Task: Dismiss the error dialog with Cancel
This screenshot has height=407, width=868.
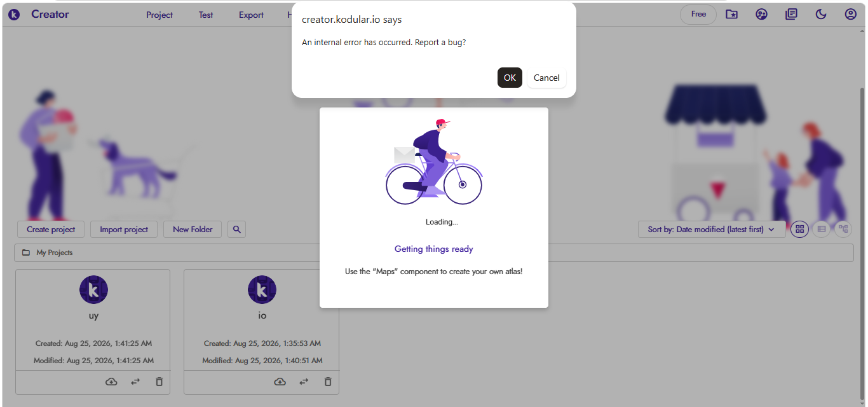Action: (x=546, y=78)
